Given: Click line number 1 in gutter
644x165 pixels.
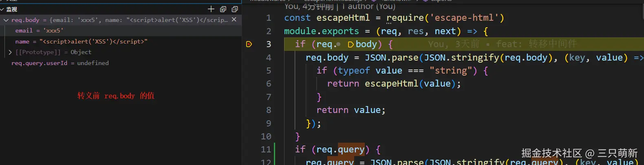Looking at the screenshot, I should (268, 18).
